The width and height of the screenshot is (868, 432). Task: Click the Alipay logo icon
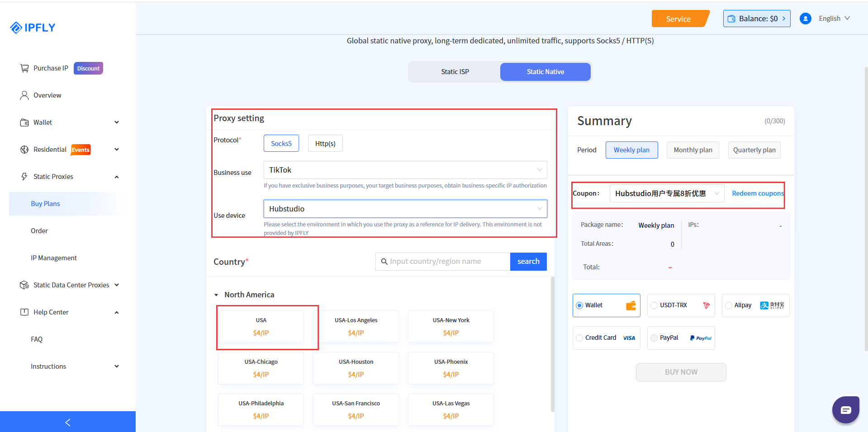772,305
